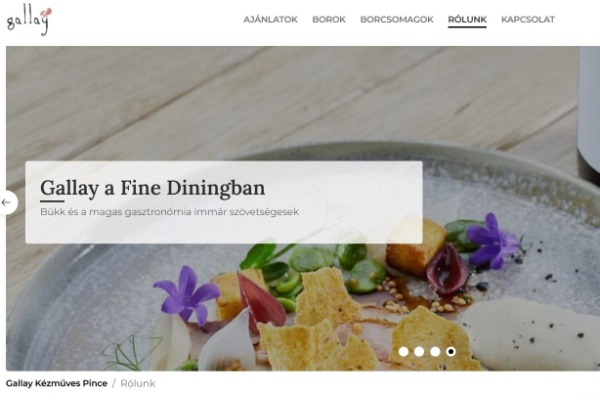Click the Rólunk breadcrumb entry
This screenshot has height=400, width=600.
(x=138, y=383)
